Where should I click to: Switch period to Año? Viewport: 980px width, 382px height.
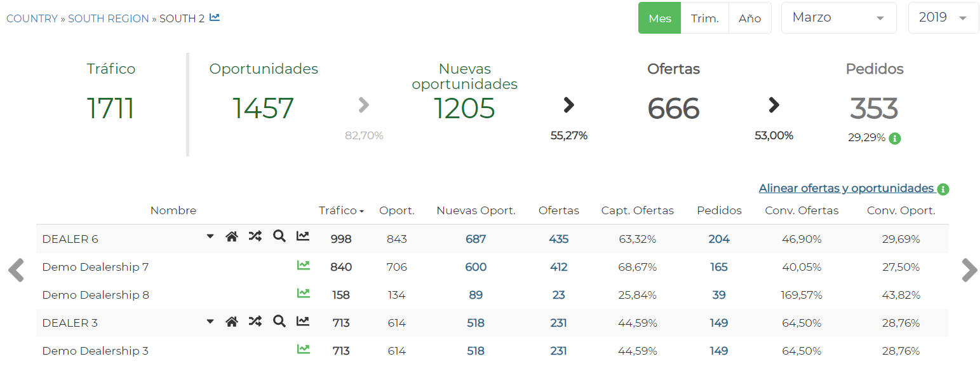coord(749,18)
